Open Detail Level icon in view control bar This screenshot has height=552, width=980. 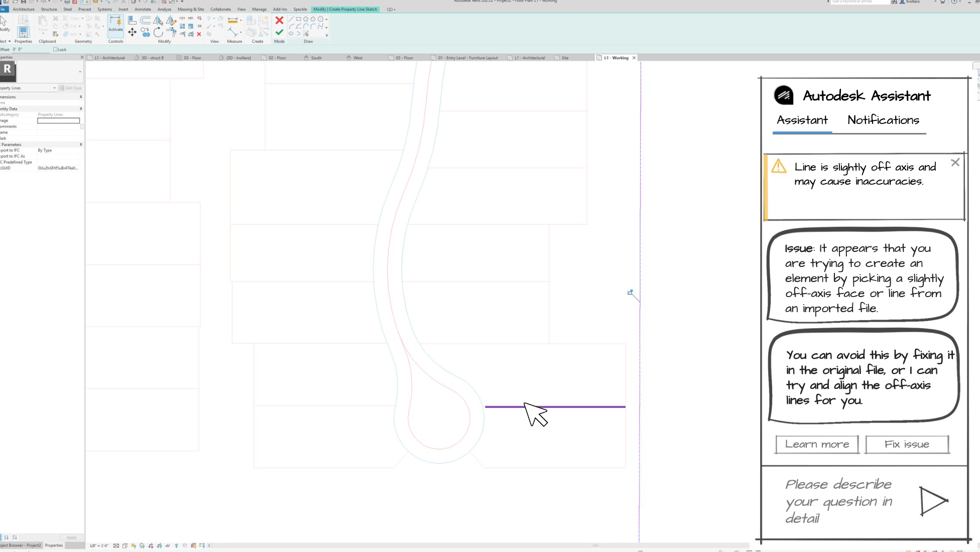[116, 545]
